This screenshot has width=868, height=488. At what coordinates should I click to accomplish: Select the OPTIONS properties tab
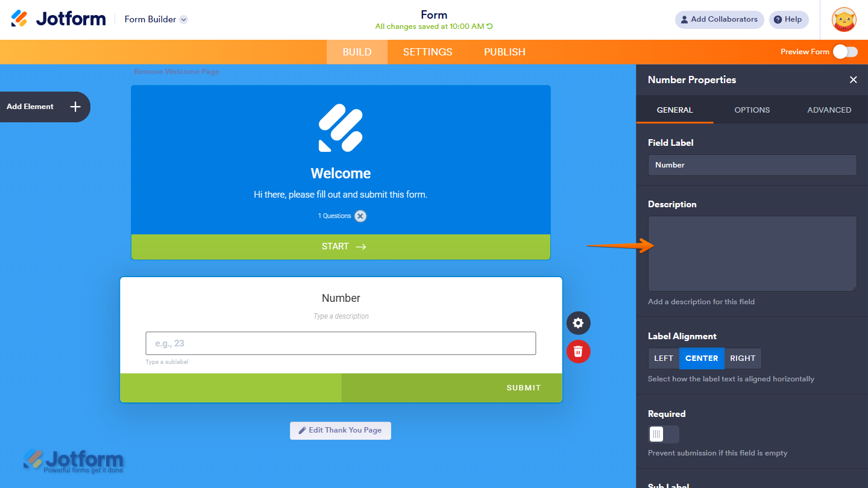(752, 110)
